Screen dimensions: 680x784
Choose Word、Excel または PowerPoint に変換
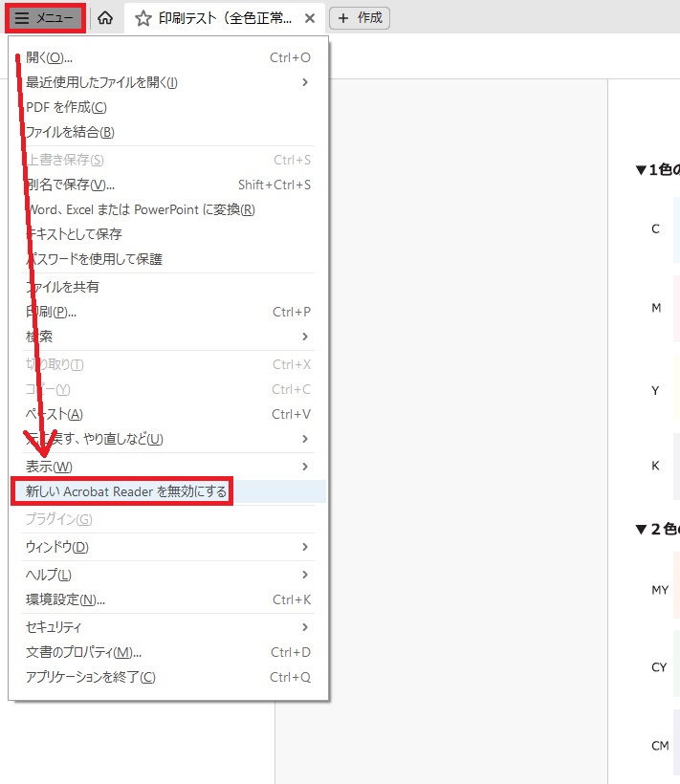141,209
